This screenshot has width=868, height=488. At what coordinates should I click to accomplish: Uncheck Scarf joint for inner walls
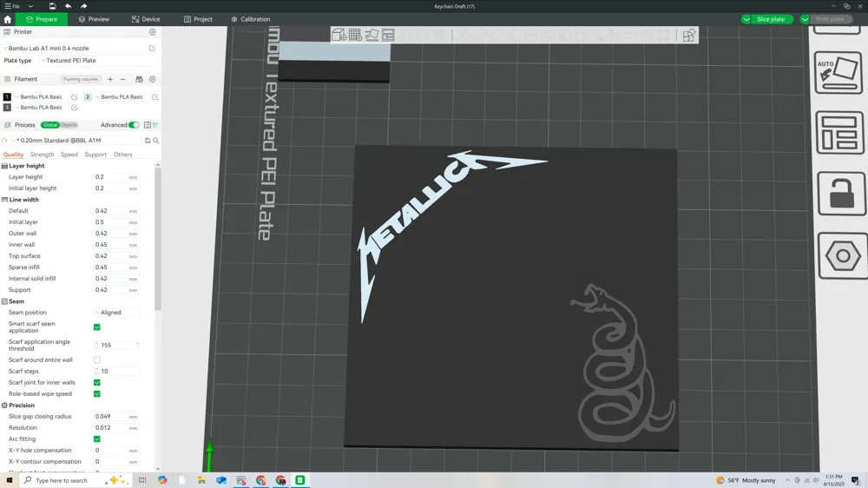tap(97, 383)
